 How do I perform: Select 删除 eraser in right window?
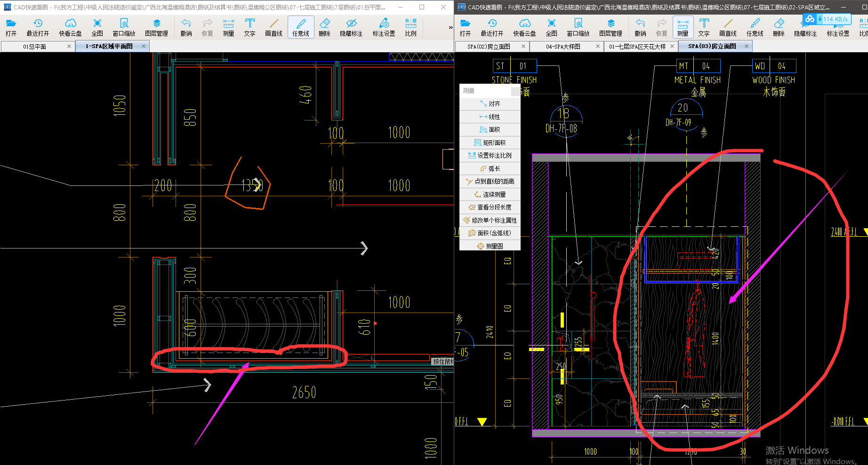point(779,27)
